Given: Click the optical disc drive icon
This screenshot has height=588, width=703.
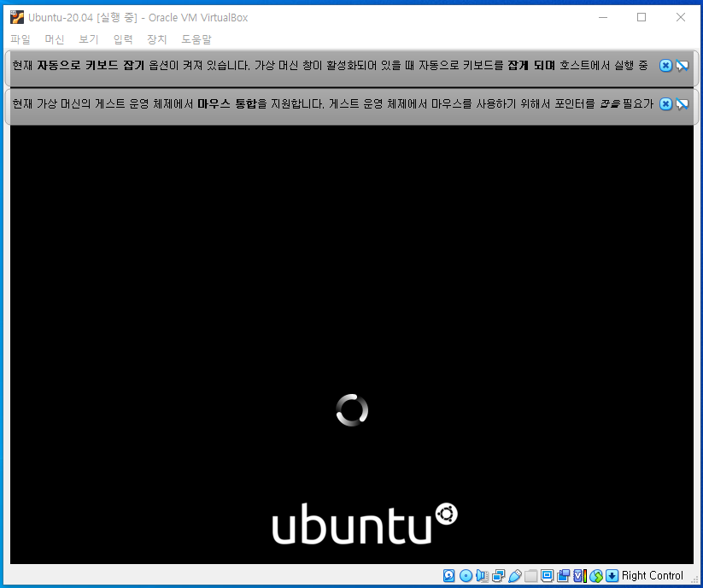Looking at the screenshot, I should coord(466,575).
